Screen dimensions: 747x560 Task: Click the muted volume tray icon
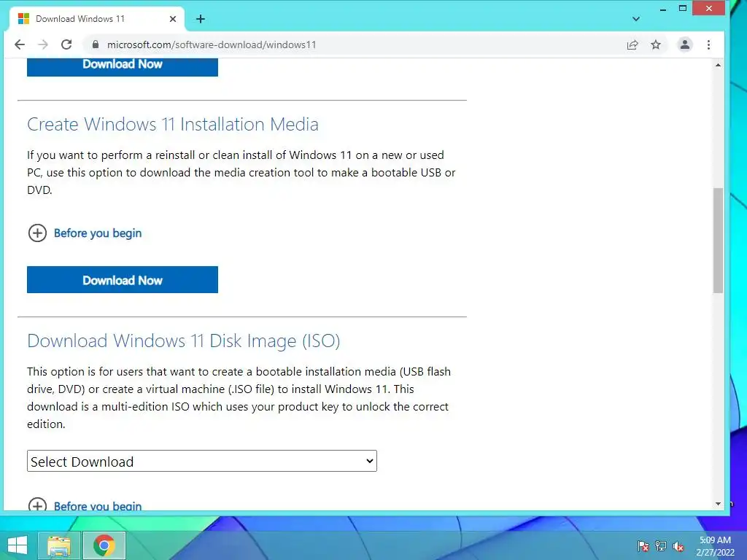678,546
